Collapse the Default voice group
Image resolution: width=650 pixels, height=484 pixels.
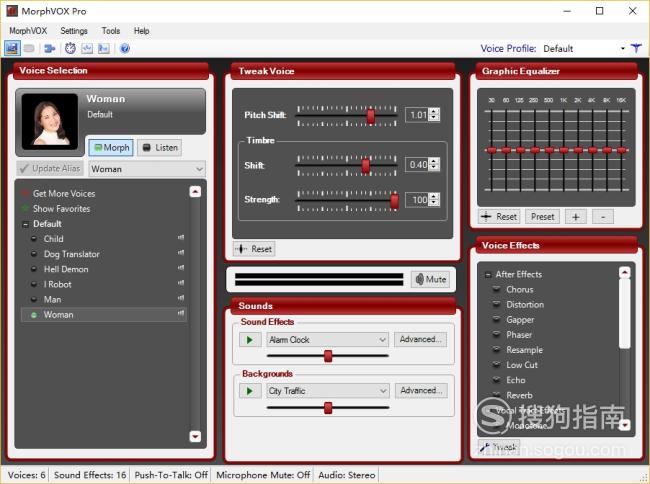[25, 224]
